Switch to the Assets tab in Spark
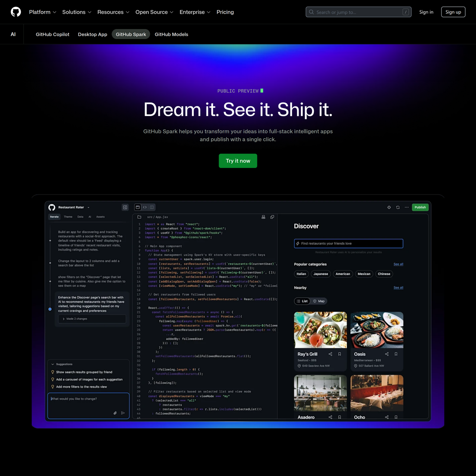 coord(100,217)
